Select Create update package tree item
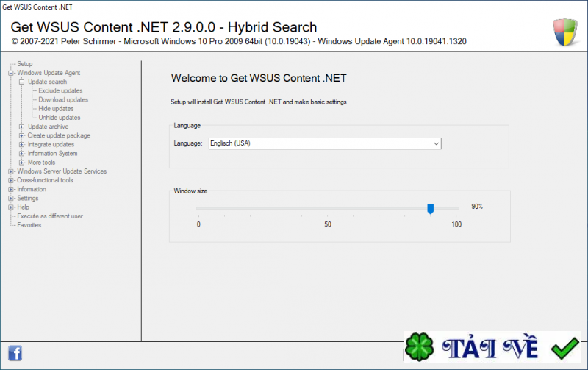The image size is (588, 370). pyautogui.click(x=59, y=135)
